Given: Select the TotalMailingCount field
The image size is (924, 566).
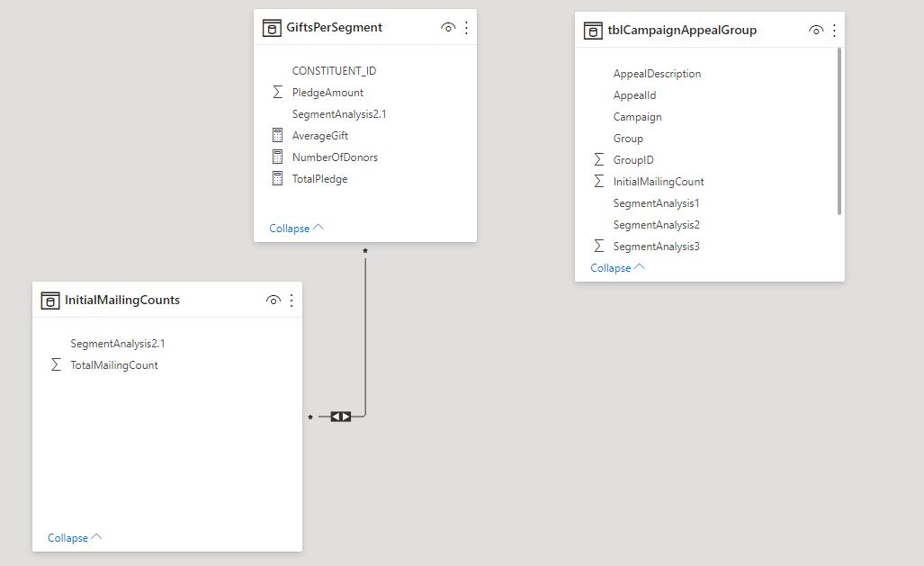Looking at the screenshot, I should [x=114, y=365].
